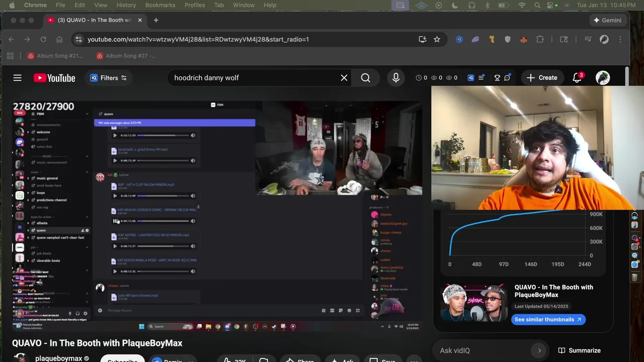The height and width of the screenshot is (362, 644).
Task: Click the vidIQ video thumbnail preview
Action: click(473, 303)
